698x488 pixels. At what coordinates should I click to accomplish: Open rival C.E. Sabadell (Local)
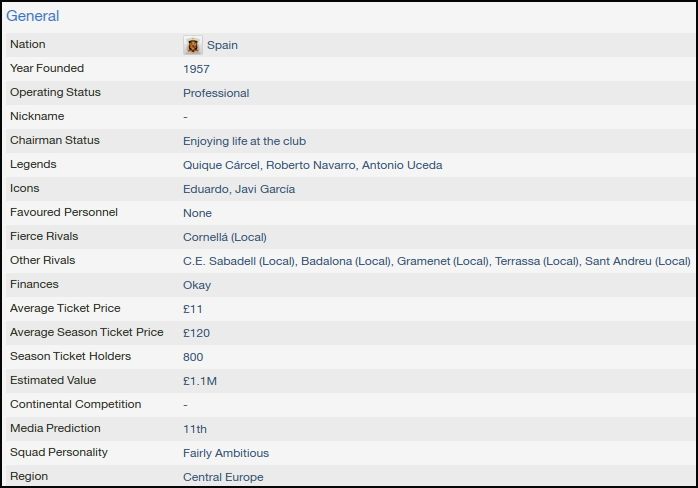[x=239, y=261]
